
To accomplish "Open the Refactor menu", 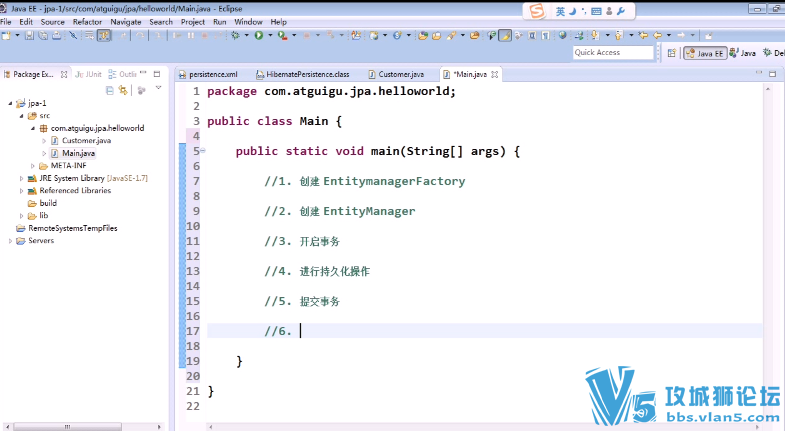I will coord(87,22).
